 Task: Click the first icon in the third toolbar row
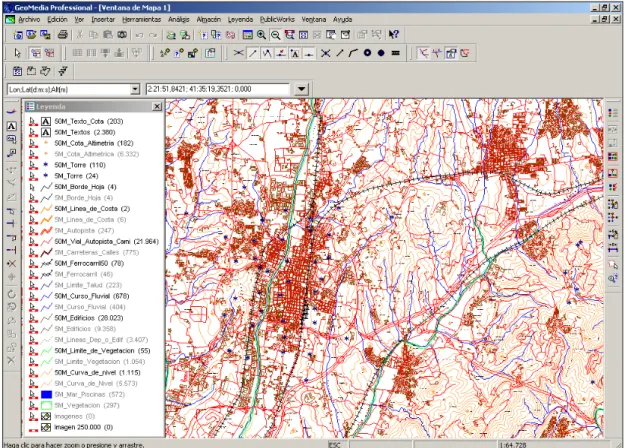tap(17, 71)
